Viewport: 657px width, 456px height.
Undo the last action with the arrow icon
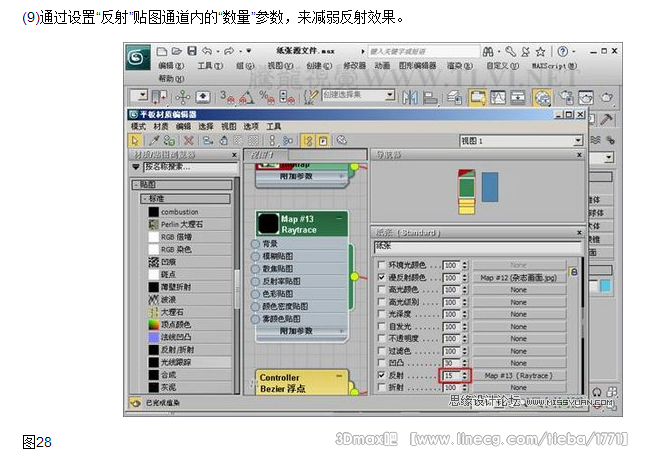pos(207,51)
